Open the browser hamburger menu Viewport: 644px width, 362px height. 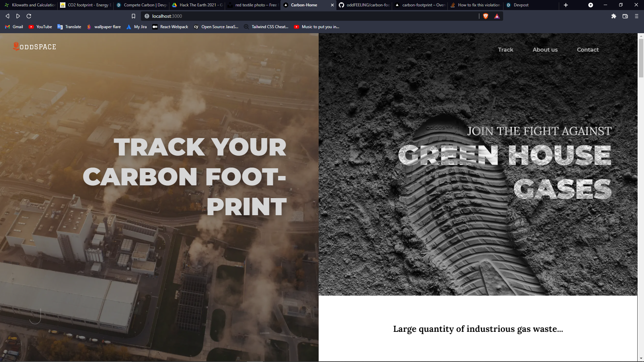coord(636,16)
